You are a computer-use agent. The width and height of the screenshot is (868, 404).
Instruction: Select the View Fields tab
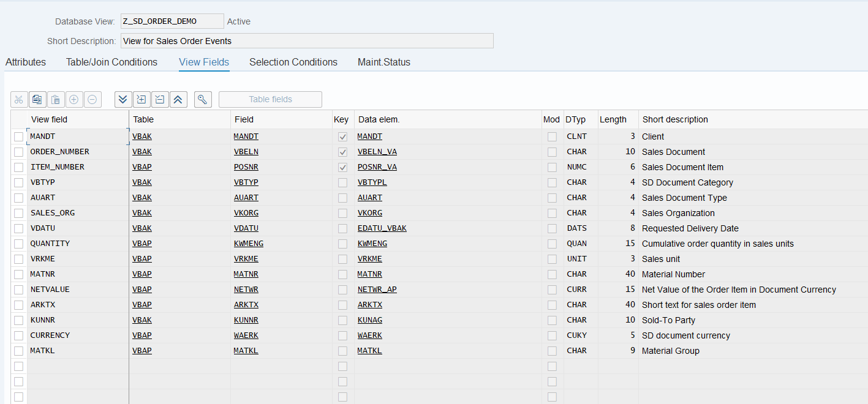[x=204, y=62]
